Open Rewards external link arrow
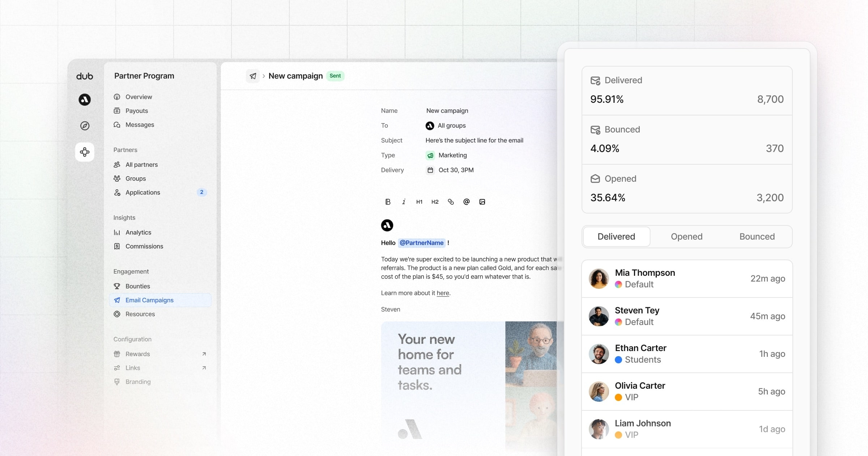The image size is (868, 456). pyautogui.click(x=204, y=354)
